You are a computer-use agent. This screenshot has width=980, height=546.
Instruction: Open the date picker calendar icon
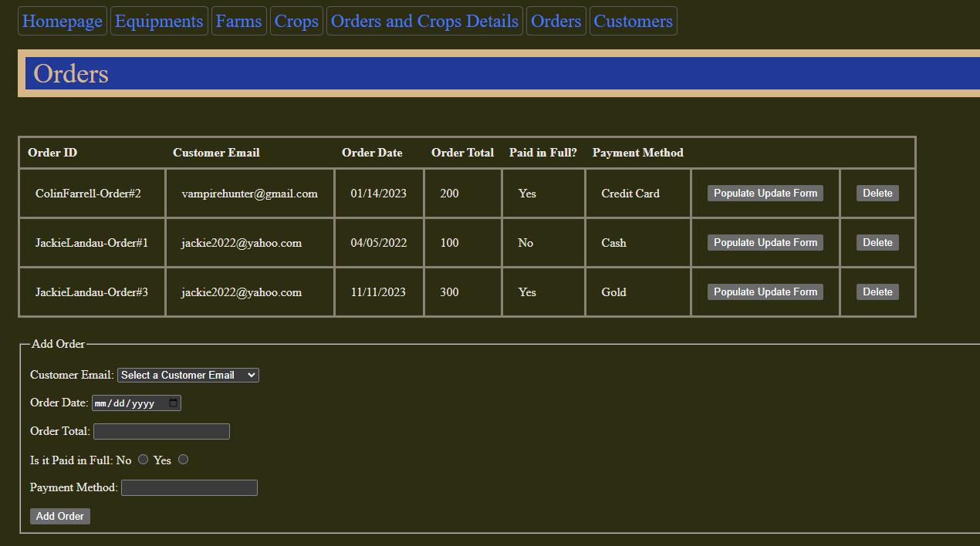(174, 403)
